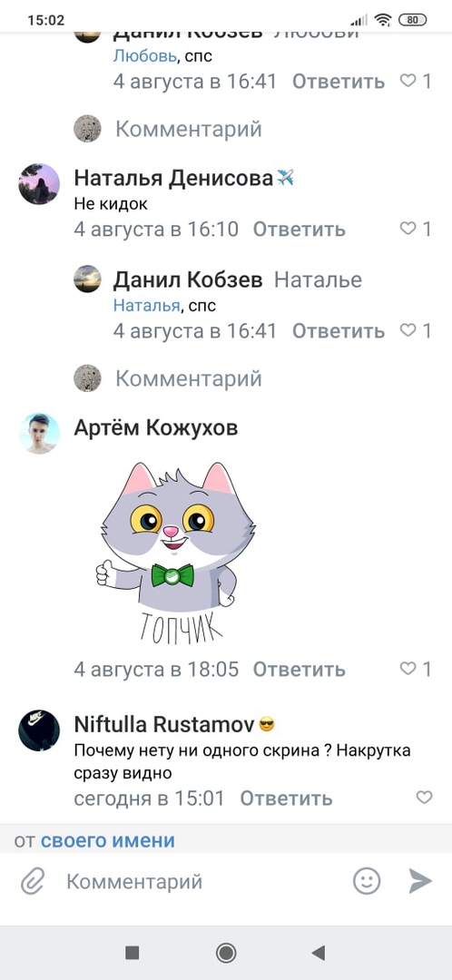Like Наталья Денисова's 'Не кидок' comment

(x=416, y=229)
